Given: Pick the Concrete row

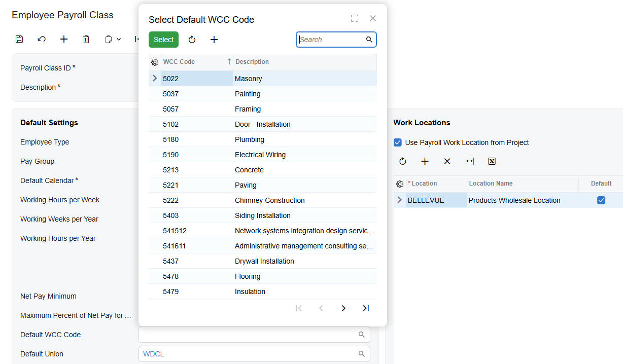Looking at the screenshot, I should coord(263,170).
